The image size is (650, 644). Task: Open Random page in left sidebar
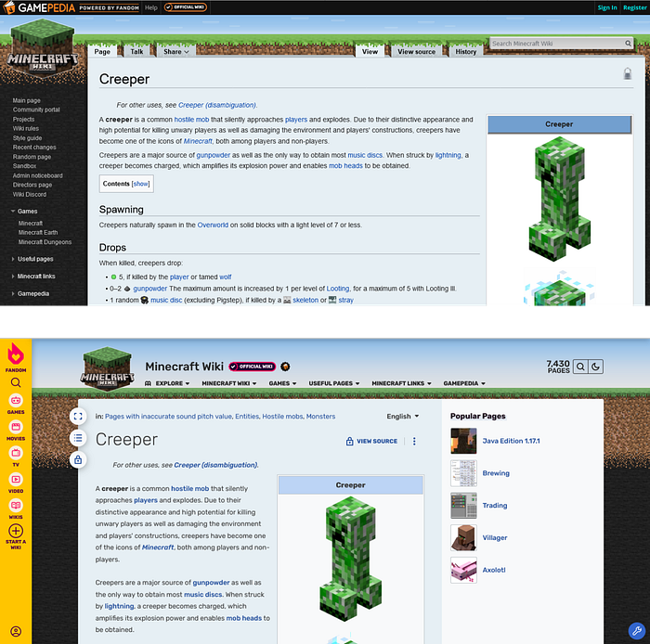click(x=32, y=157)
